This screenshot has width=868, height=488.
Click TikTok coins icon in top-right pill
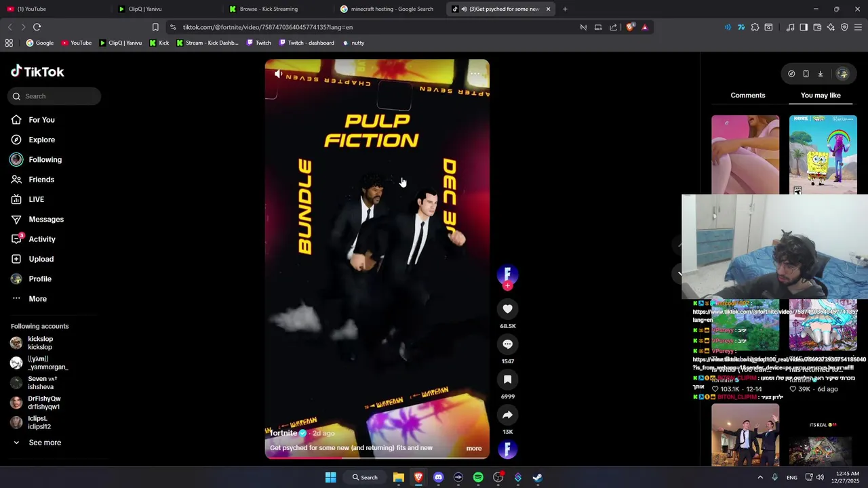[x=791, y=74]
